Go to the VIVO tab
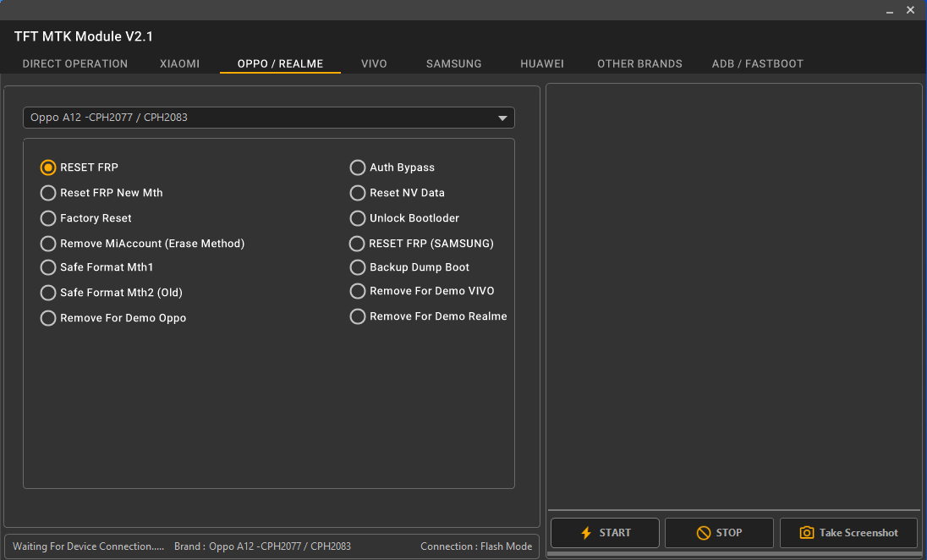The height and width of the screenshot is (560, 927). point(374,63)
